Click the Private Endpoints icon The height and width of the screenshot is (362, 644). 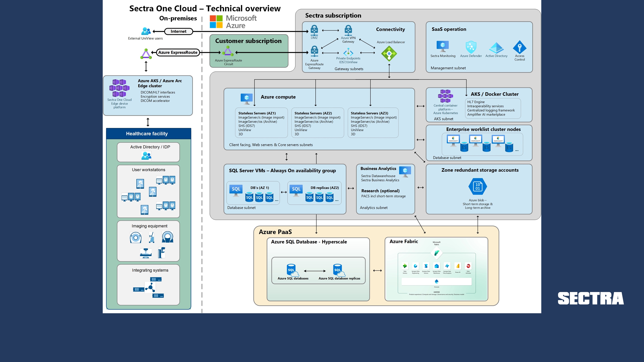(348, 52)
